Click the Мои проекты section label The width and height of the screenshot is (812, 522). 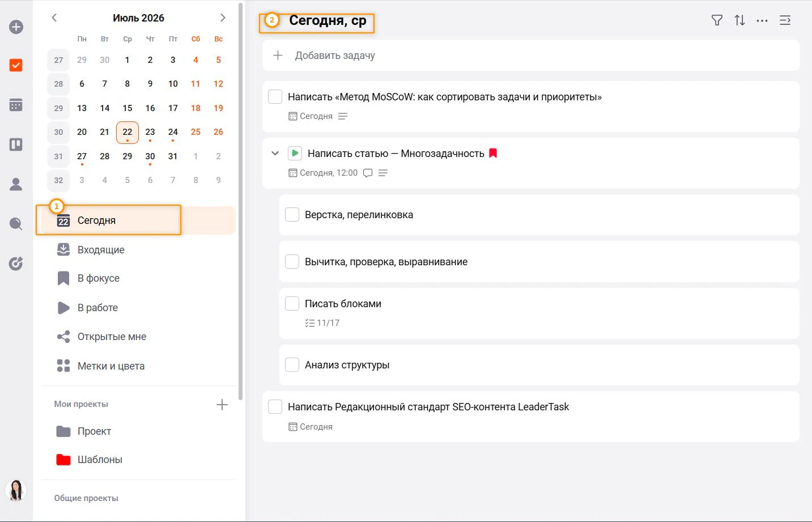(x=81, y=404)
